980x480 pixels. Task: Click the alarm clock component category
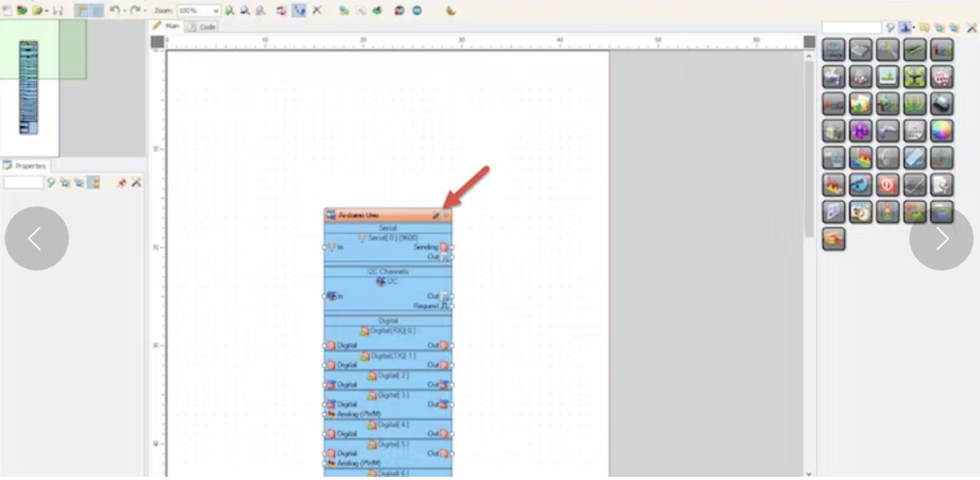coord(861,212)
